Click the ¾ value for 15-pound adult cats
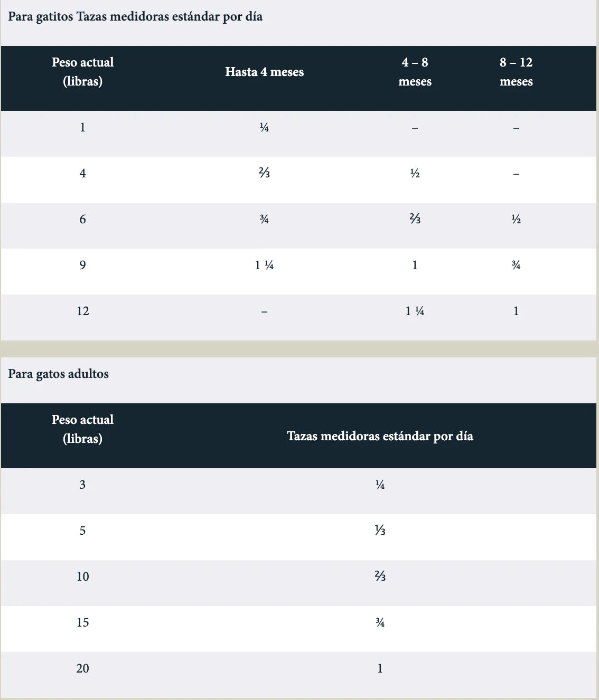 click(380, 622)
